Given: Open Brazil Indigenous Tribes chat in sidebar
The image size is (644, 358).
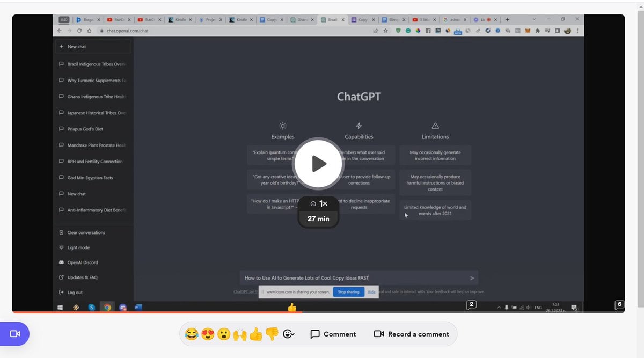Looking at the screenshot, I should pyautogui.click(x=93, y=64).
